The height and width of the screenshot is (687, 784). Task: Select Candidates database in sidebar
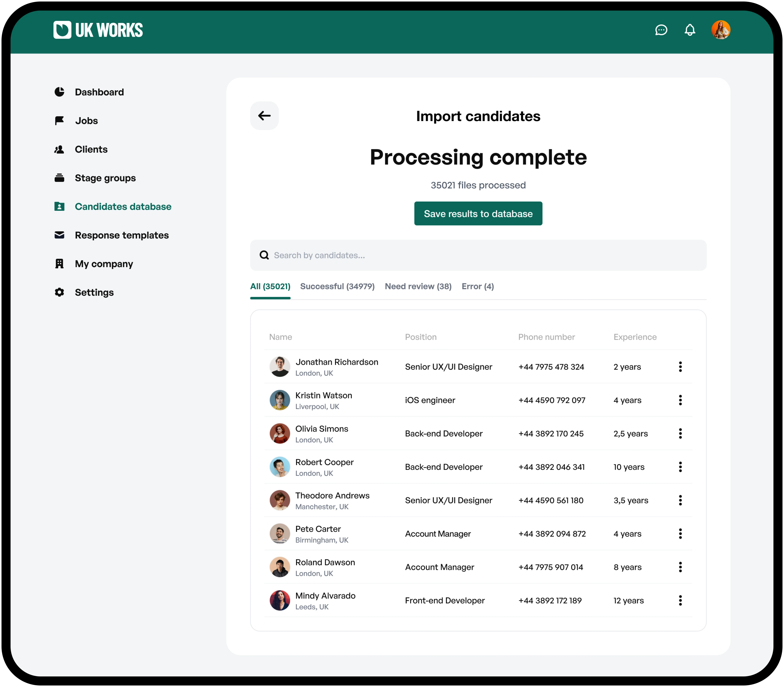pyautogui.click(x=123, y=207)
